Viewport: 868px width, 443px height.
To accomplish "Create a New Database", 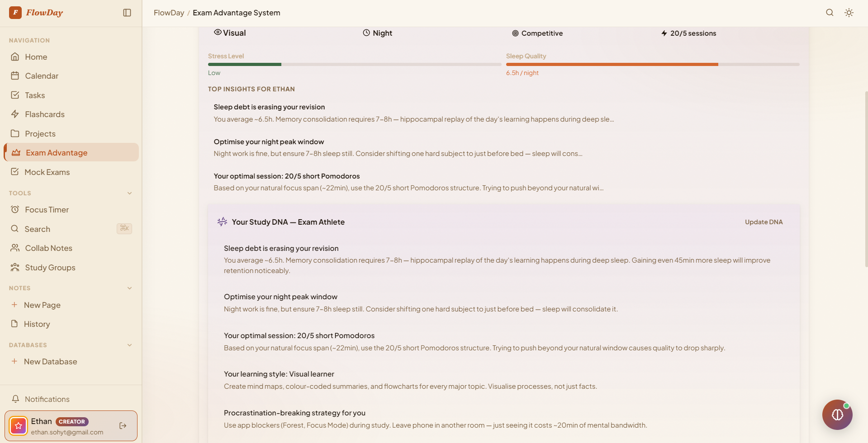I will pyautogui.click(x=50, y=362).
